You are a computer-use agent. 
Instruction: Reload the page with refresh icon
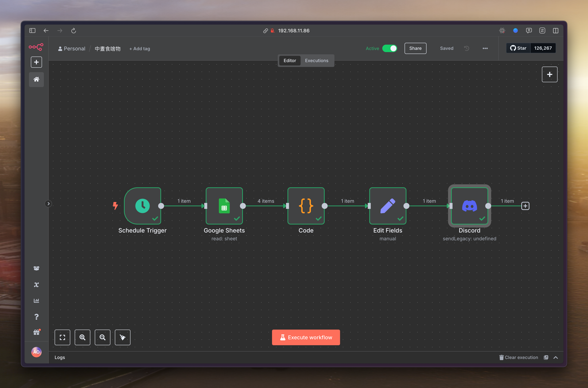(73, 31)
